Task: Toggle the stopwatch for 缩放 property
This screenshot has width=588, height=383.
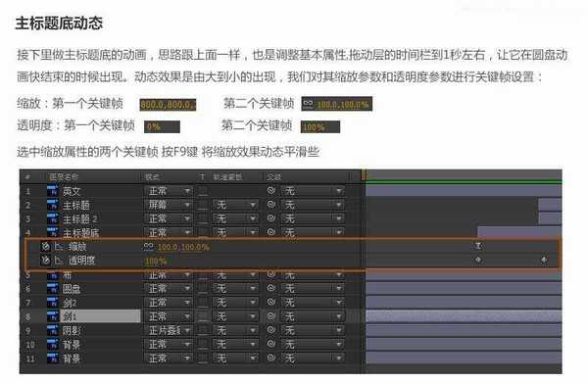Action: point(45,246)
